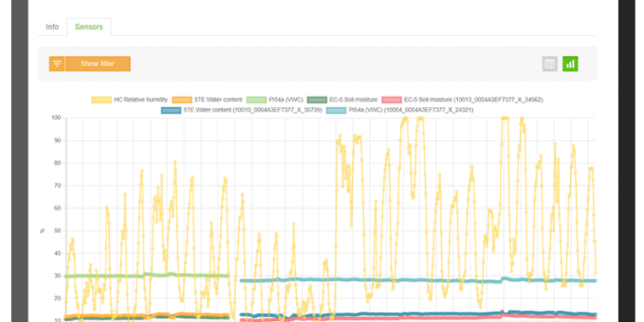Switch to table view icon
The width and height of the screenshot is (644, 322).
click(x=549, y=64)
